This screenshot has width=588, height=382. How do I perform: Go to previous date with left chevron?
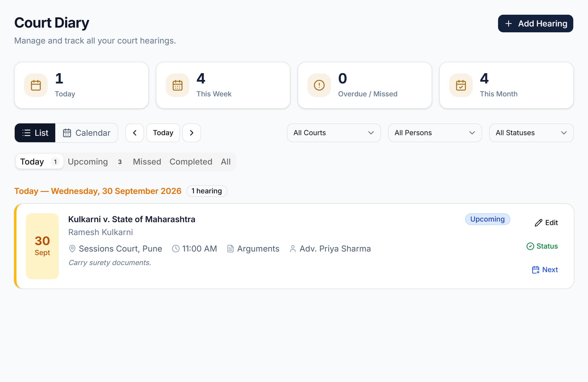pos(135,133)
